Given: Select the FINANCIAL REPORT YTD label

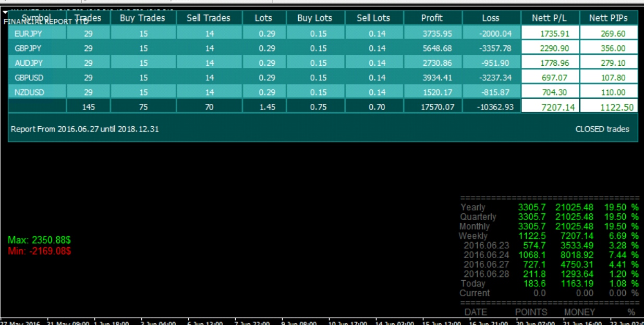Looking at the screenshot, I should 46,22.
